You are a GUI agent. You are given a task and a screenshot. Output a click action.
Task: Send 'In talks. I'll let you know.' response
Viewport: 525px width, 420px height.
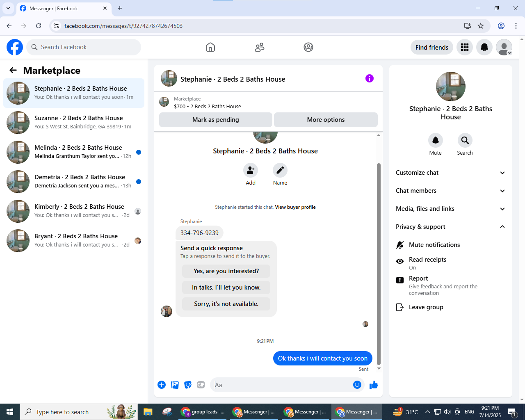226,288
